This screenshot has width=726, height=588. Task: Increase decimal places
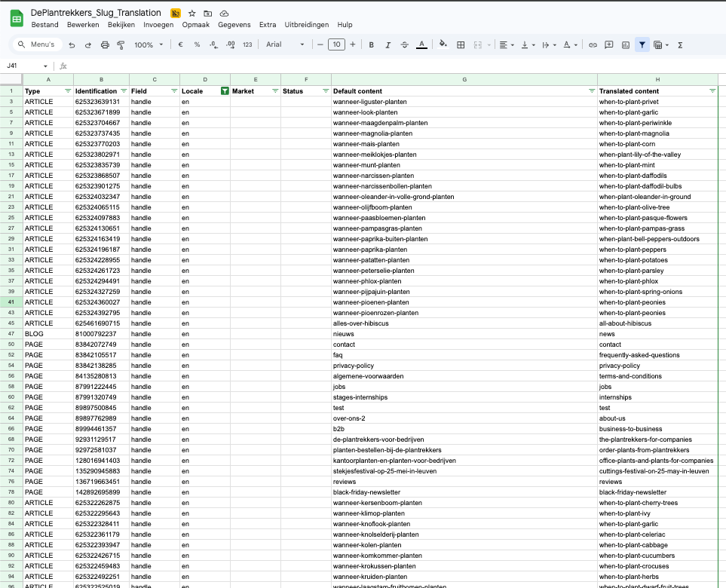click(x=231, y=45)
